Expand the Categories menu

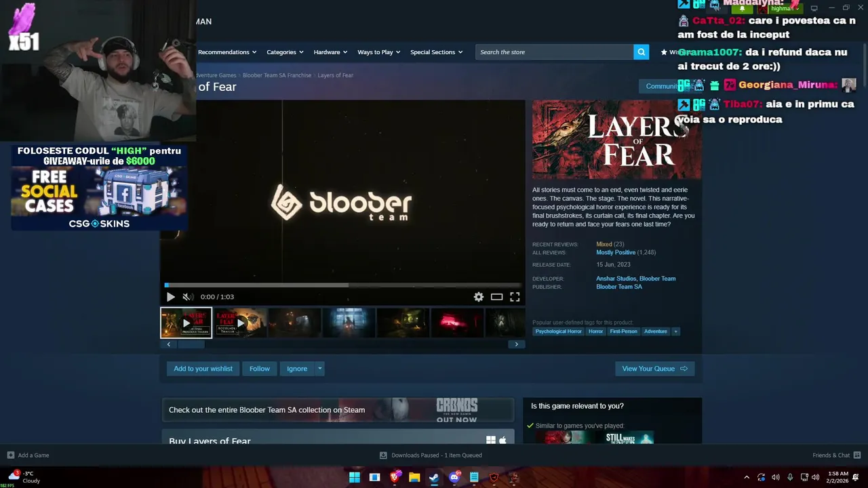pyautogui.click(x=285, y=52)
